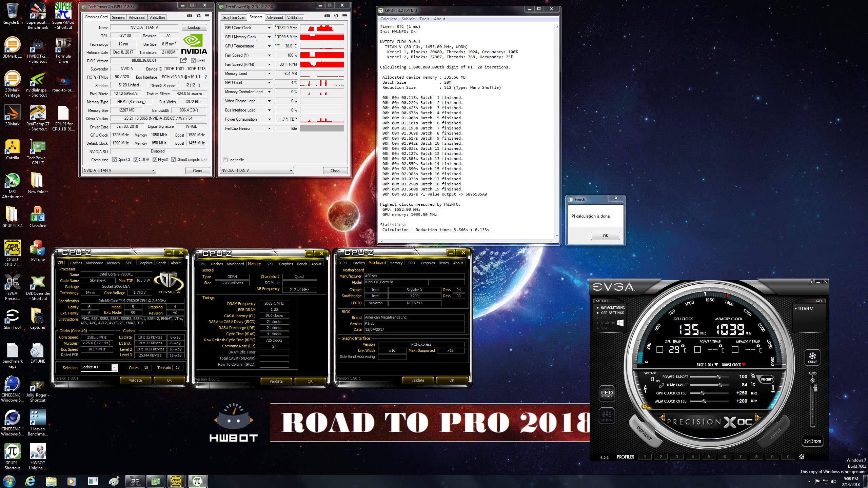Select TITAN V in Precision XOC GPU list
The image size is (868, 488).
tap(805, 309)
